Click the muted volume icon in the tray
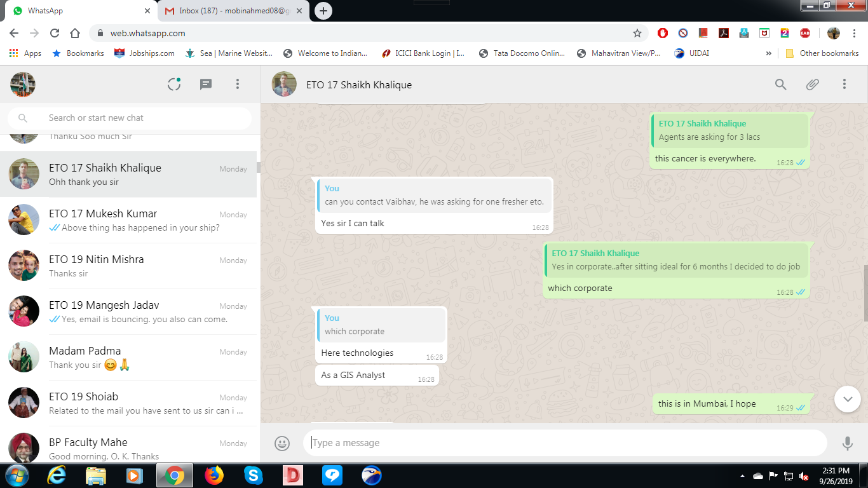Screen dimensions: 868x488 coord(804,476)
